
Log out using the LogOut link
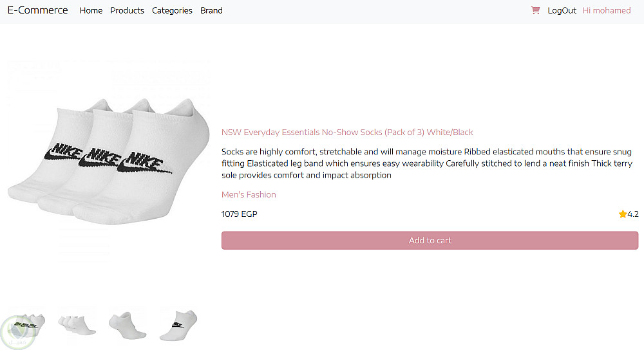point(562,10)
